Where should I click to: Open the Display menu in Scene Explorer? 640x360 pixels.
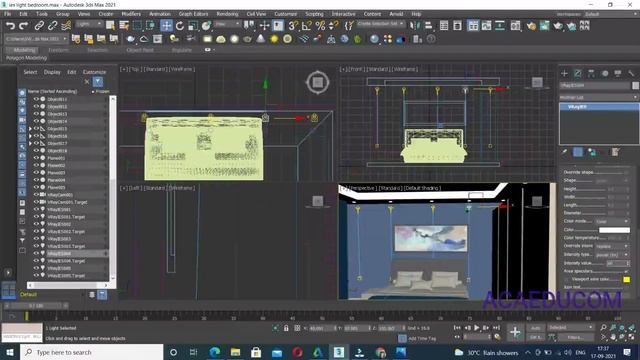pos(52,72)
